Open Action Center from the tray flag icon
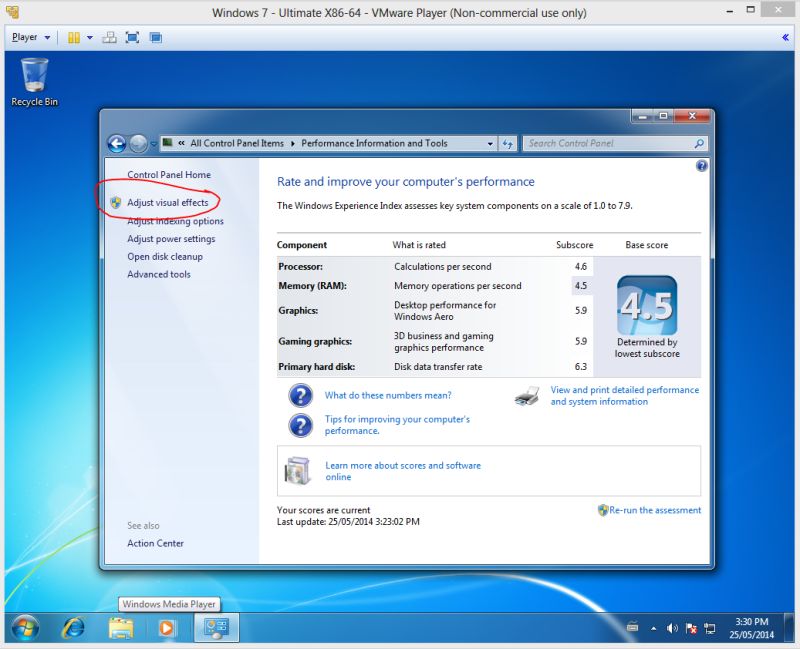Screen dimensions: 800x649 (x=690, y=628)
